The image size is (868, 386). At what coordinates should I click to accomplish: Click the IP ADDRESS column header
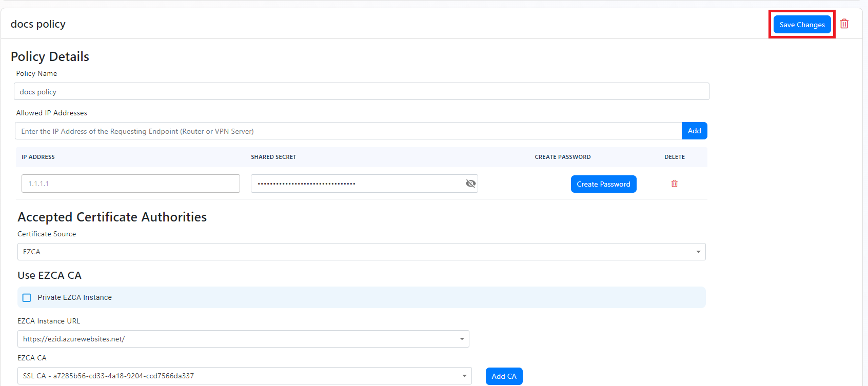click(38, 157)
